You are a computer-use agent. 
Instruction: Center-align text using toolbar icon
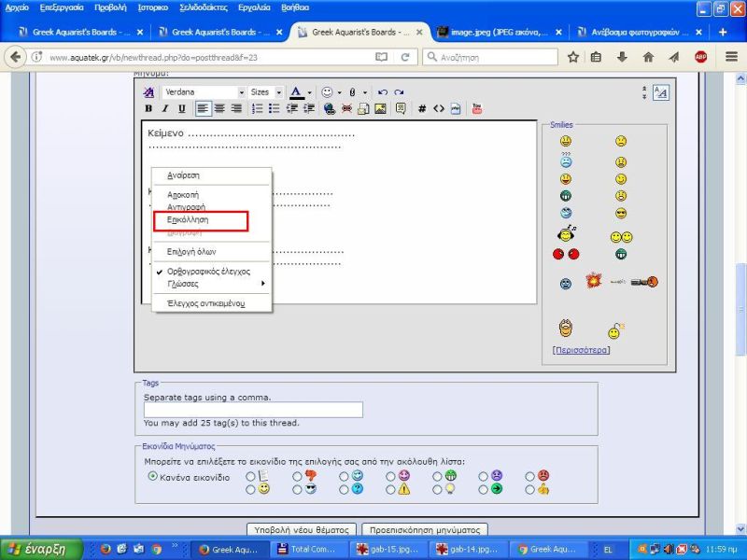pos(220,108)
